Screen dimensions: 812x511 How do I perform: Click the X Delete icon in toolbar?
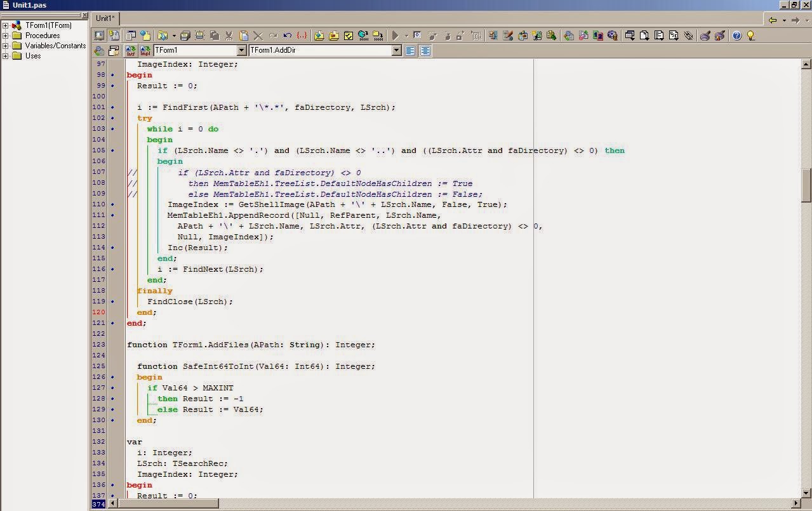click(x=258, y=36)
